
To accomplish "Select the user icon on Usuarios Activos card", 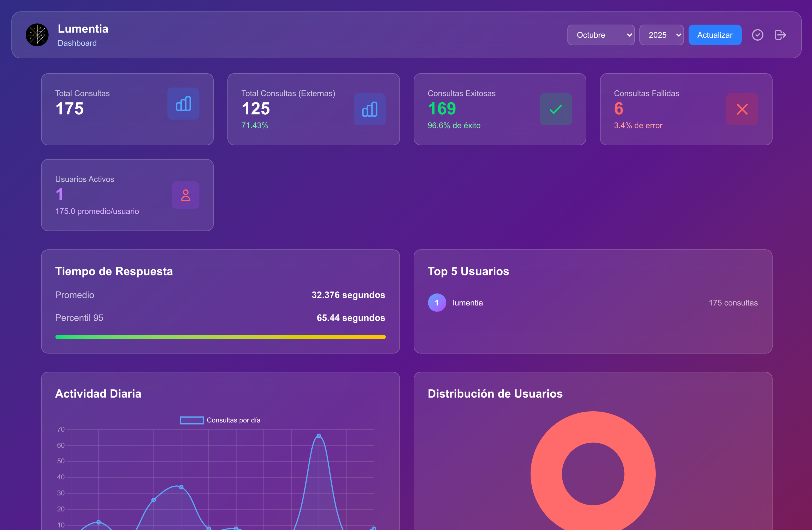I will (186, 195).
